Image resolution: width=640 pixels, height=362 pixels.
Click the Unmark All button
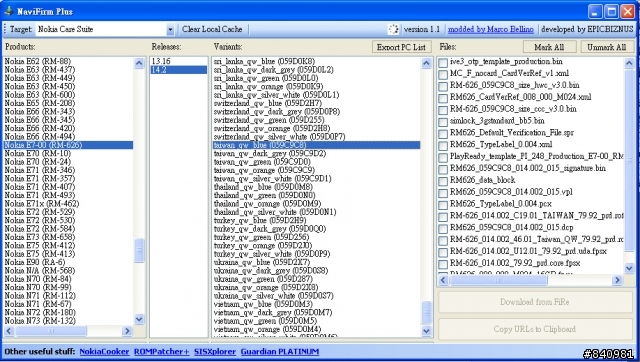[607, 47]
